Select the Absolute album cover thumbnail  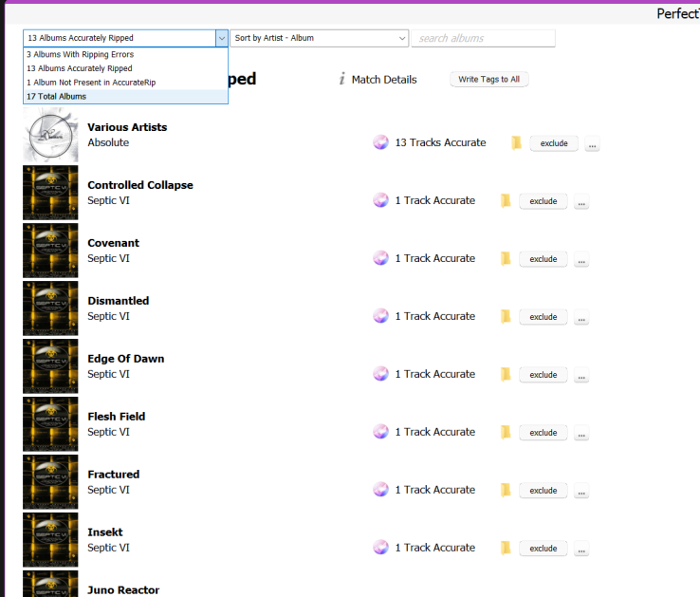[50, 135]
